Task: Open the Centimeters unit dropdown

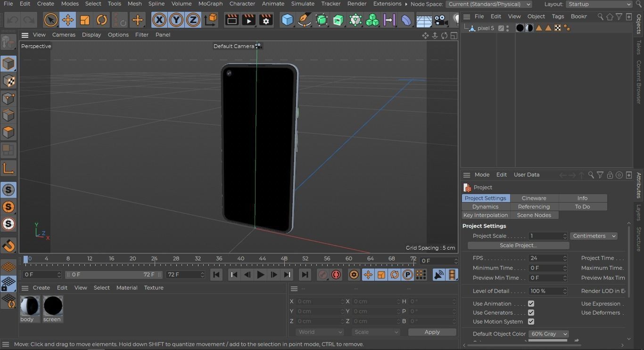Action: (x=594, y=236)
